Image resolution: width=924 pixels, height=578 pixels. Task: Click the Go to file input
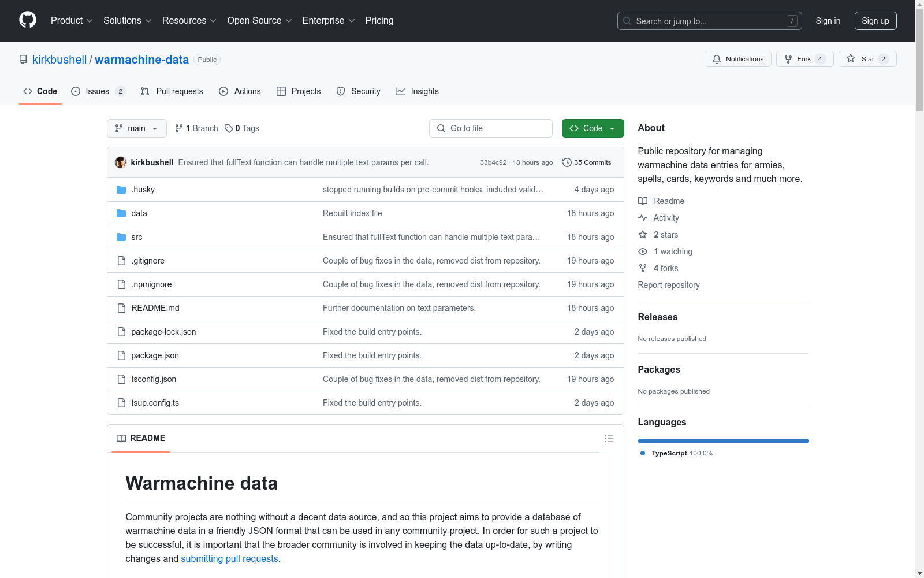pos(491,128)
